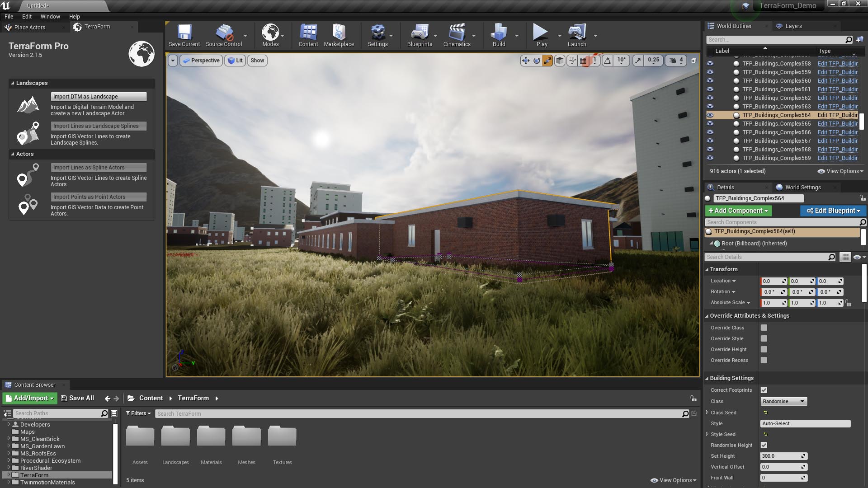Click the TerraForm Pro globe logo
Image resolution: width=868 pixels, height=488 pixels.
[x=142, y=53]
